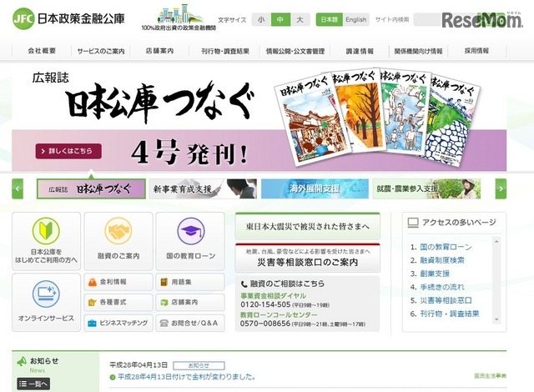Screen dimensions: 534x392
Task: Click the お知らせ tag label by the date
Action: [x=199, y=365]
